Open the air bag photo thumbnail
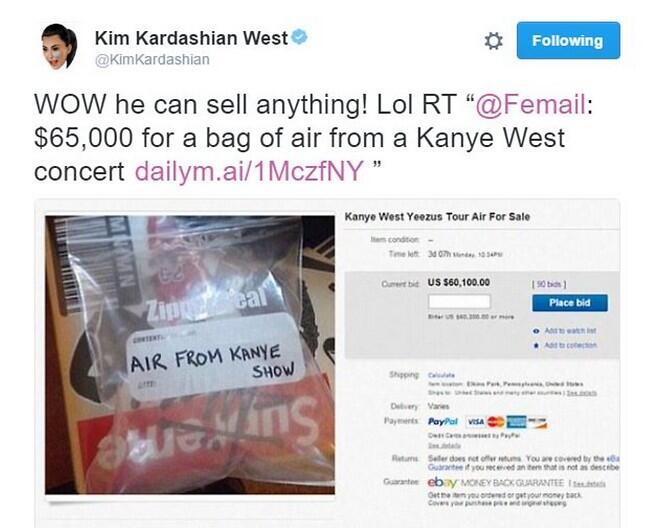The height and width of the screenshot is (528, 650). click(190, 355)
